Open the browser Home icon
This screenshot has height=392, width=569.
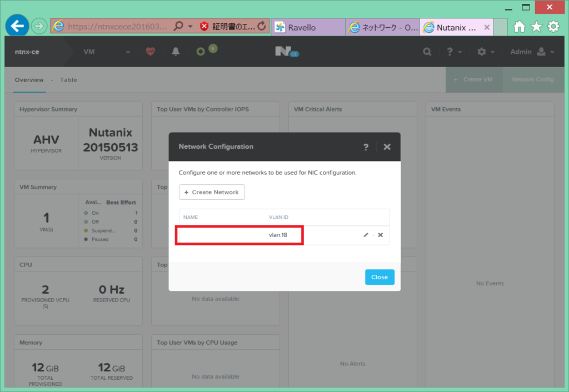pyautogui.click(x=520, y=27)
